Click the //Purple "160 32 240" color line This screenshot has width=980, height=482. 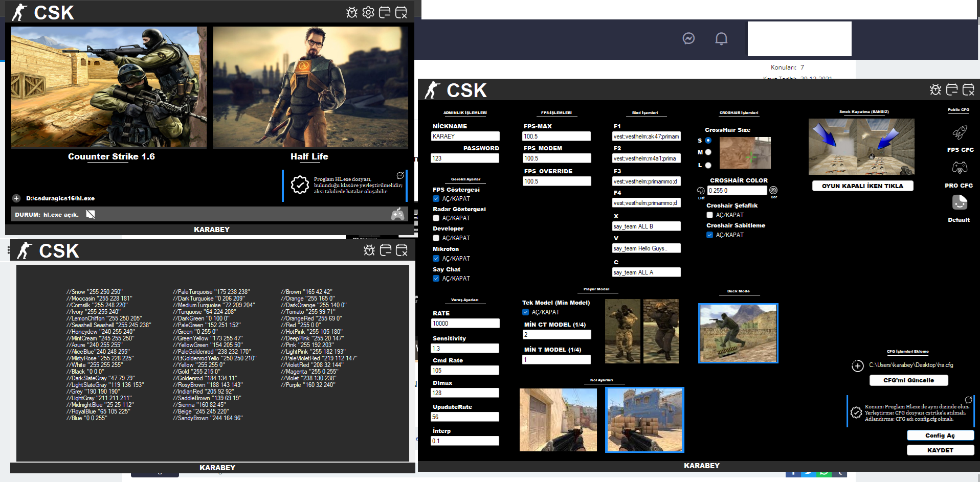pyautogui.click(x=308, y=385)
